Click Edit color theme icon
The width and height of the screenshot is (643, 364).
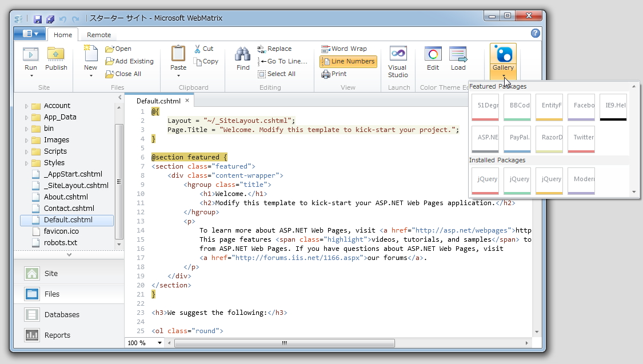[433, 54]
